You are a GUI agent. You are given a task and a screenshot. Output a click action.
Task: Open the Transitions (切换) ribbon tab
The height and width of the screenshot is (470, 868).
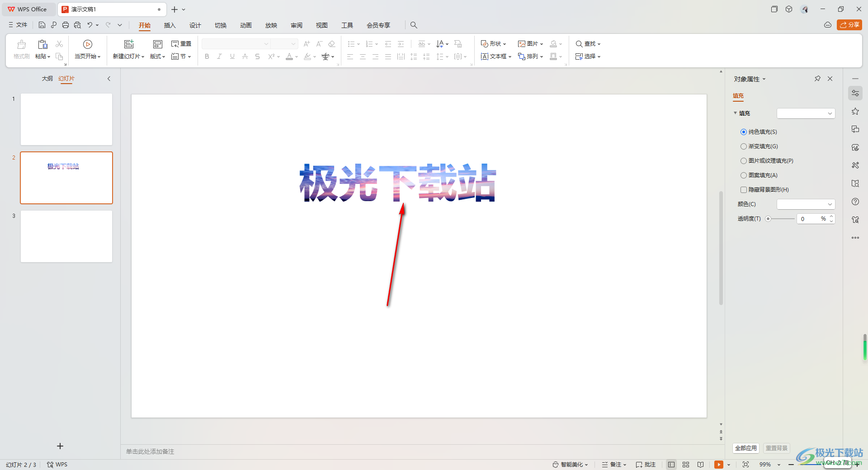(221, 25)
